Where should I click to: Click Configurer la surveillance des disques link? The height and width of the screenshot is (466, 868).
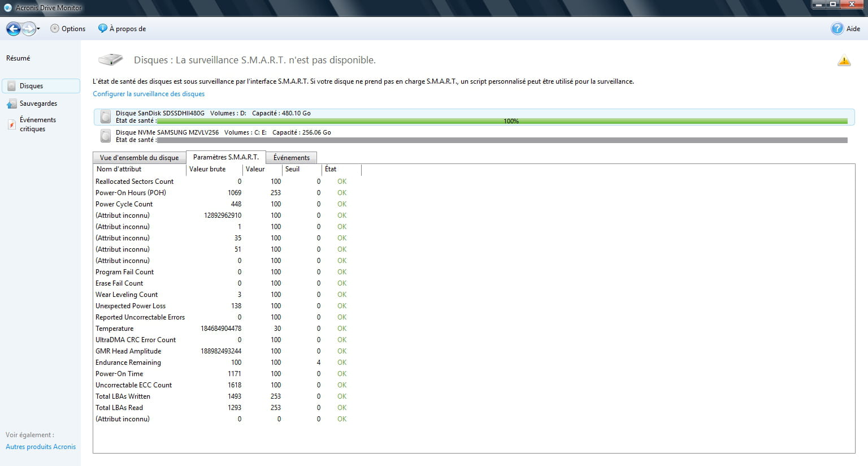(x=149, y=94)
